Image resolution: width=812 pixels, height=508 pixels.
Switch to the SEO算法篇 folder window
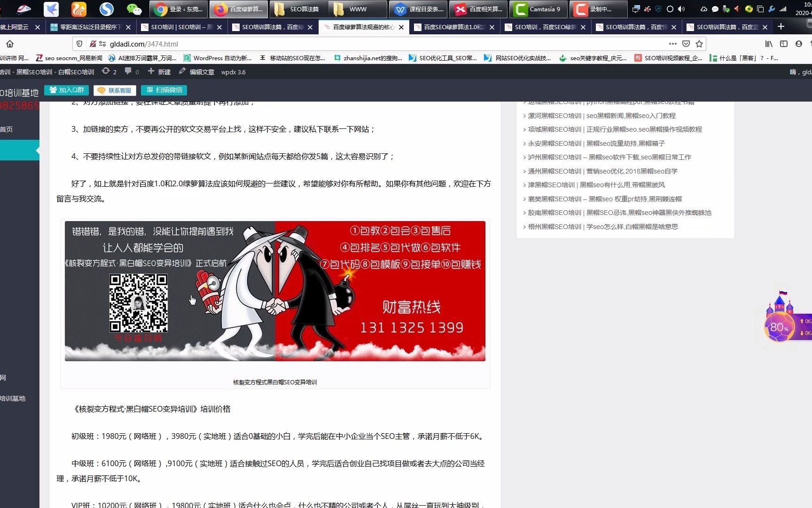299,9
